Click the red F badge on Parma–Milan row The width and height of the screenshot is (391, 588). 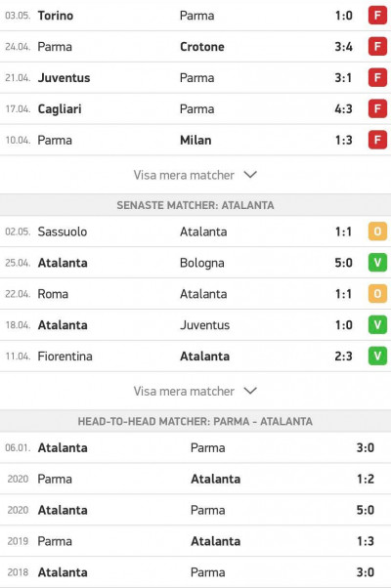377,140
